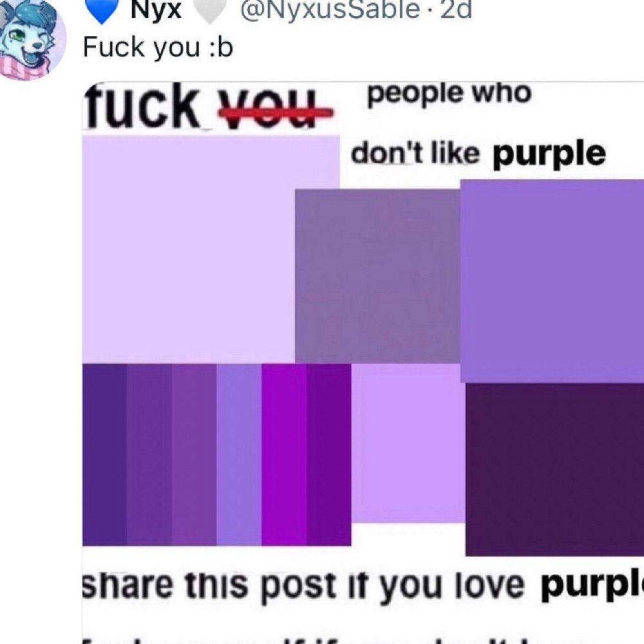Click the deep purple last stripe
Viewport: 644px width, 644px height.
(x=328, y=455)
